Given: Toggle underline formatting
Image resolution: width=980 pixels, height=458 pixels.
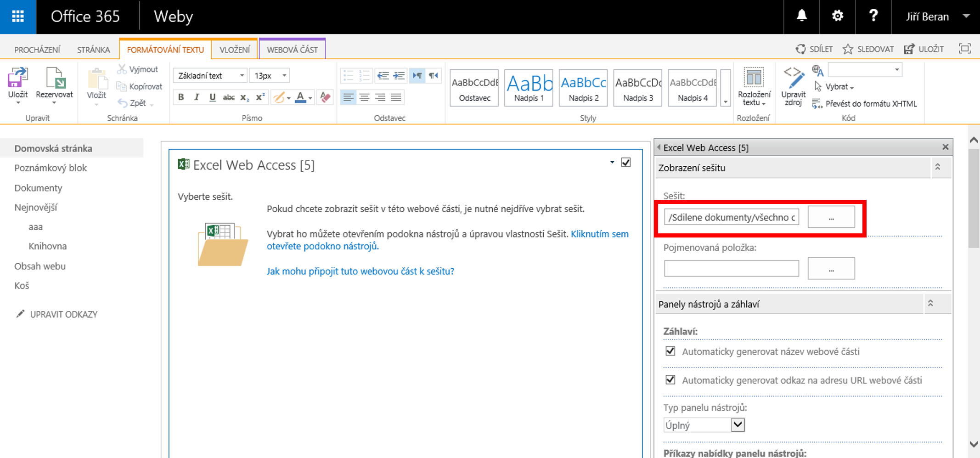Looking at the screenshot, I should click(x=212, y=97).
